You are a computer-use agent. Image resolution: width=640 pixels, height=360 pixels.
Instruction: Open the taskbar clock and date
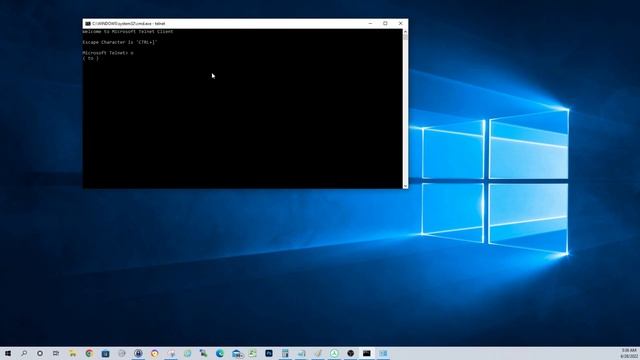pos(629,353)
